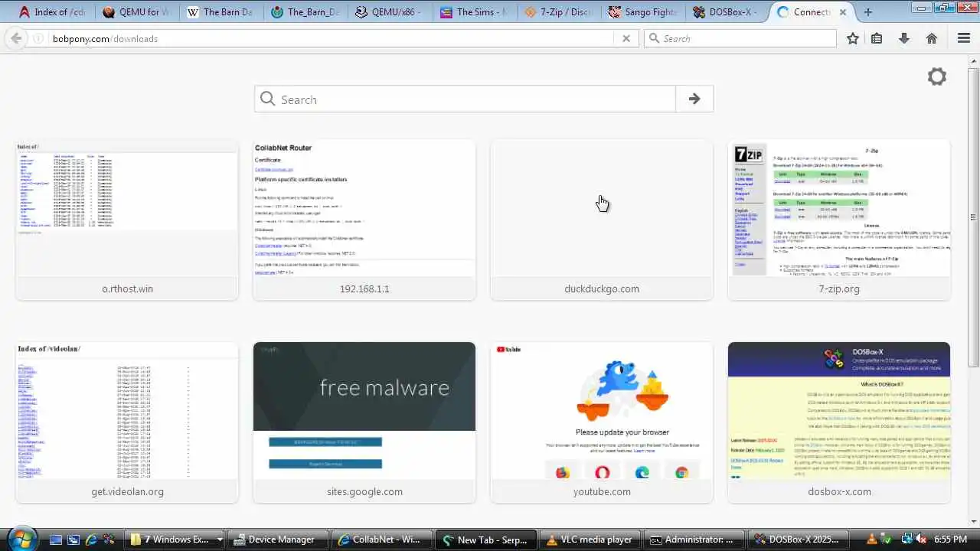
Task: Open the 192.168.1.1 CollabNet Router tile
Action: (364, 220)
